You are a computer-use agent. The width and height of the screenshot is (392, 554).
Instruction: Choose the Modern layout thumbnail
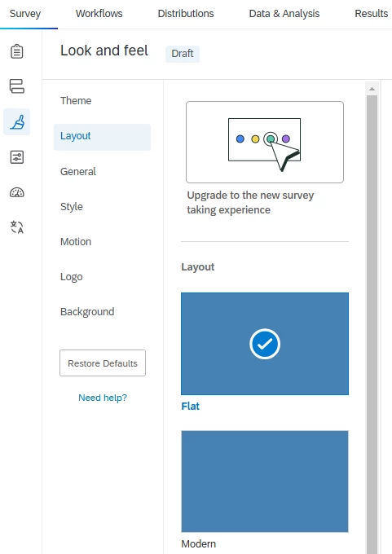[265, 481]
